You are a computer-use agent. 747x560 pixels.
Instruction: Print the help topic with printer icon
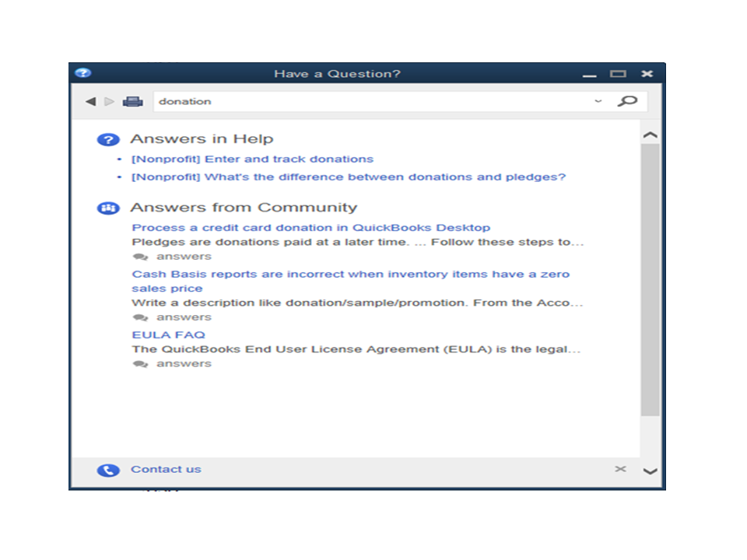point(133,101)
